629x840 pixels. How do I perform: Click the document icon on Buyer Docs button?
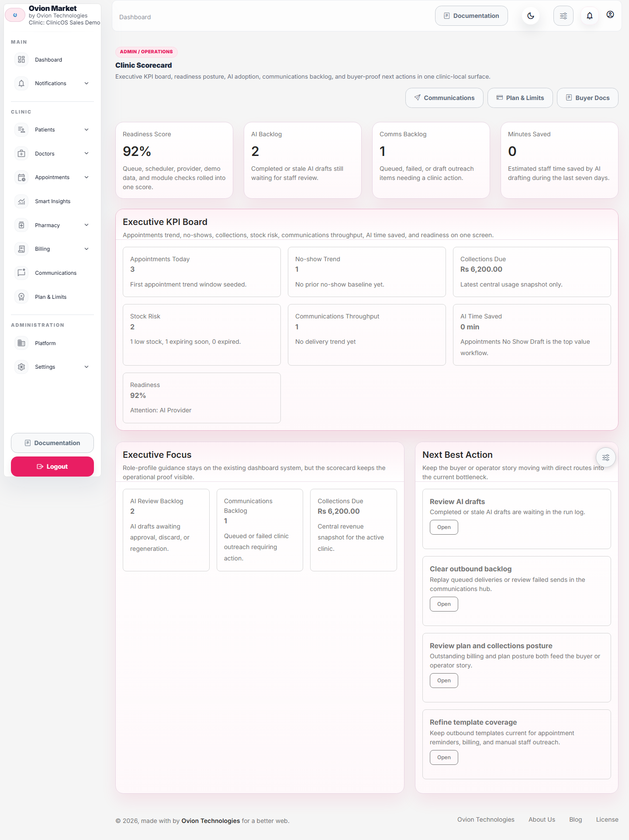569,97
